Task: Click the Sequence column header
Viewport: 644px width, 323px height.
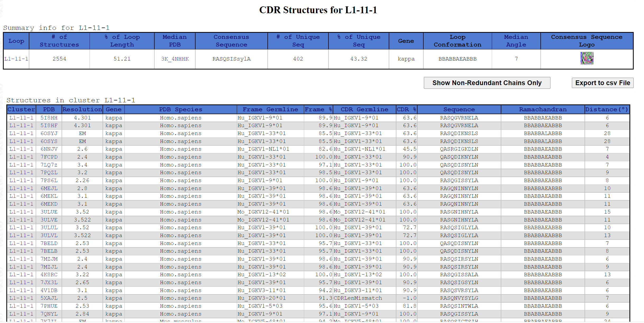Action: click(459, 109)
